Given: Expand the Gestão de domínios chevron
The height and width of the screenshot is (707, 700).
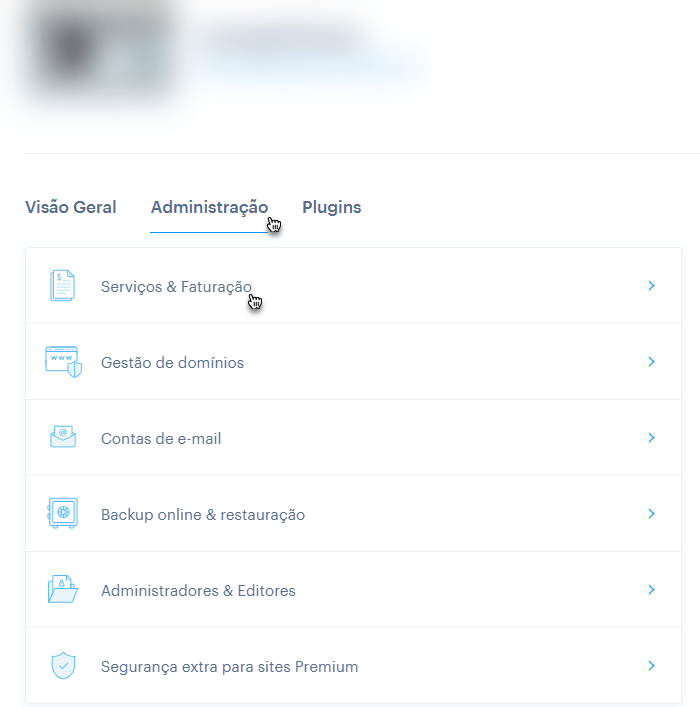Looking at the screenshot, I should [x=651, y=362].
